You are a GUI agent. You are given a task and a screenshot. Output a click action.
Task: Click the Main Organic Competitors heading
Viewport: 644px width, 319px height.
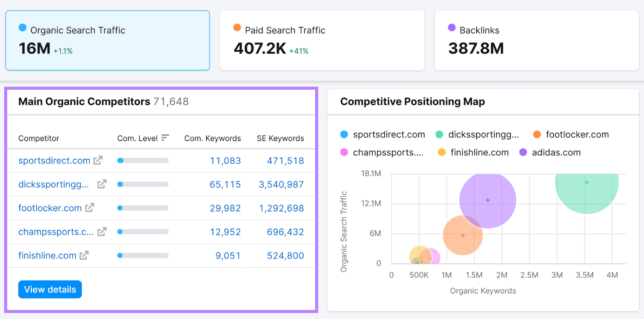[84, 101]
